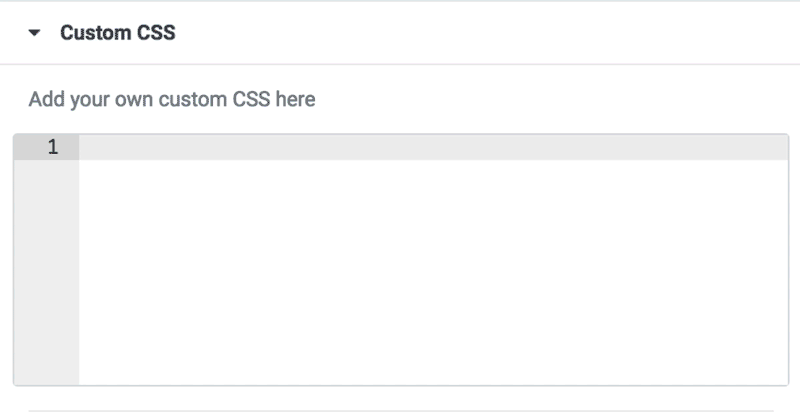Click the word "Custom" in the section heading
Screen dimensions: 800x419
[95, 33]
